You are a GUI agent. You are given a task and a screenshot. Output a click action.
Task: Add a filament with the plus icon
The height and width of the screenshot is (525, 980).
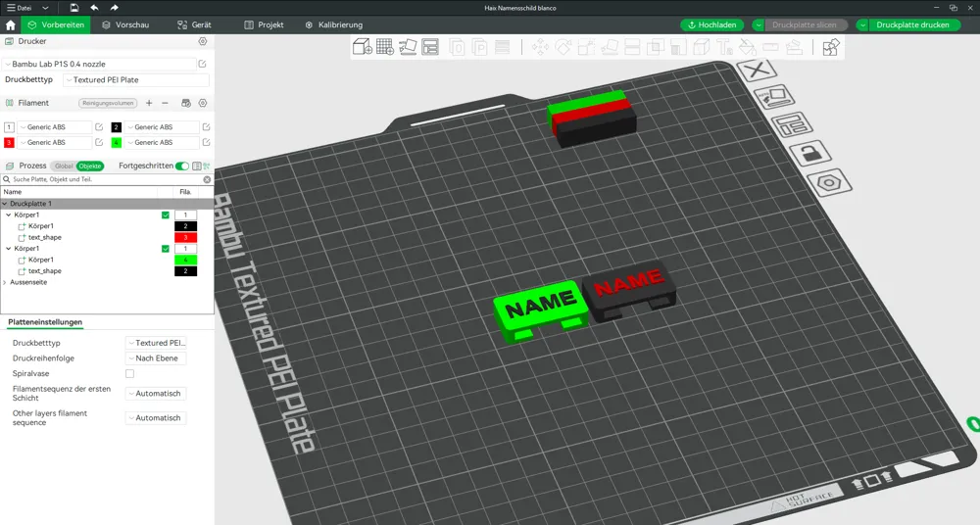tap(149, 103)
